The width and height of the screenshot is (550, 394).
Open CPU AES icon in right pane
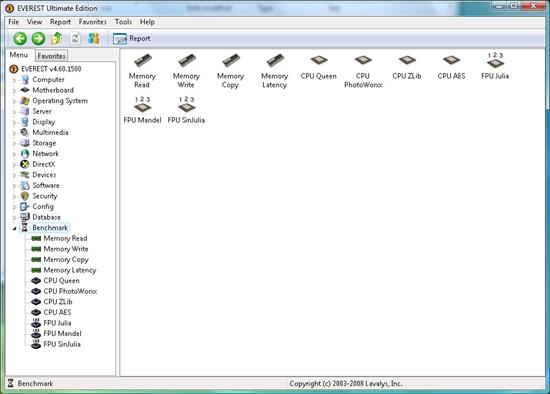(x=451, y=67)
